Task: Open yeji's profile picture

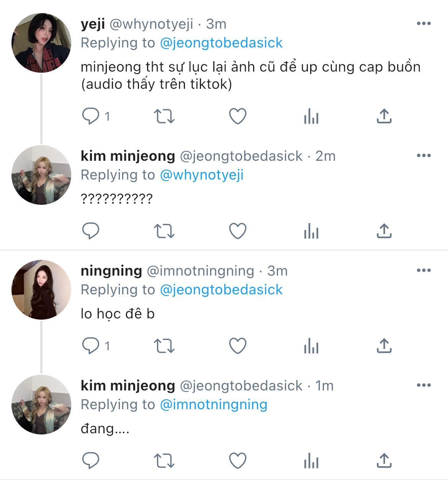Action: pos(41,43)
